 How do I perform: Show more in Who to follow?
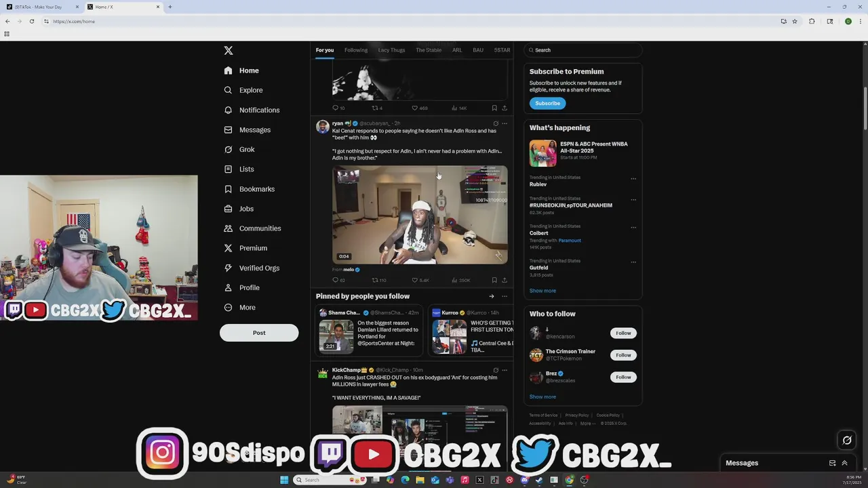542,397
